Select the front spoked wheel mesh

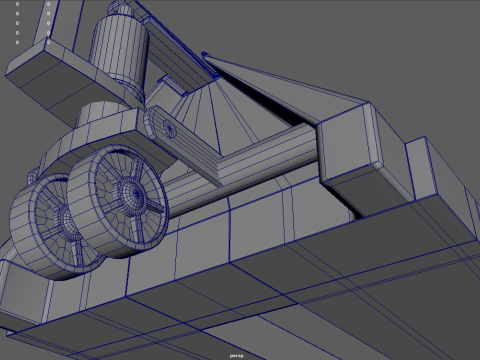point(118,201)
